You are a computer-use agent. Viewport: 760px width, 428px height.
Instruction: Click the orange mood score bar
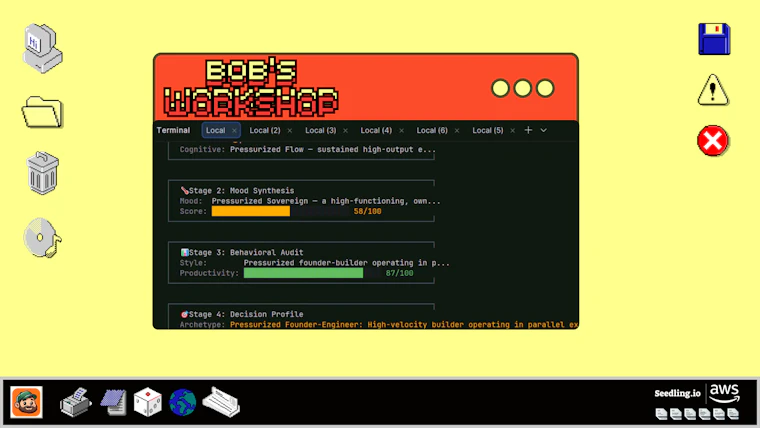point(251,211)
